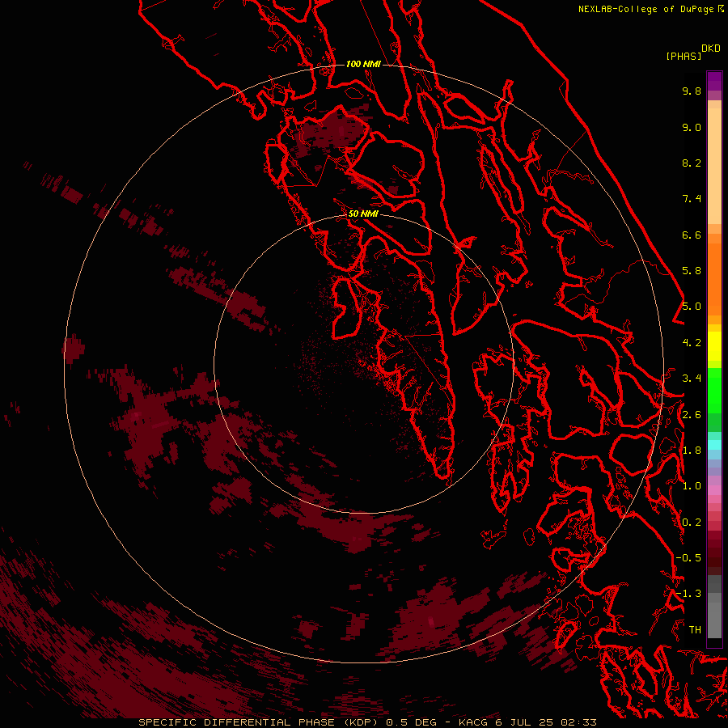Select the 6.6 scale value
The width and height of the screenshot is (728, 728).
[x=692, y=235]
